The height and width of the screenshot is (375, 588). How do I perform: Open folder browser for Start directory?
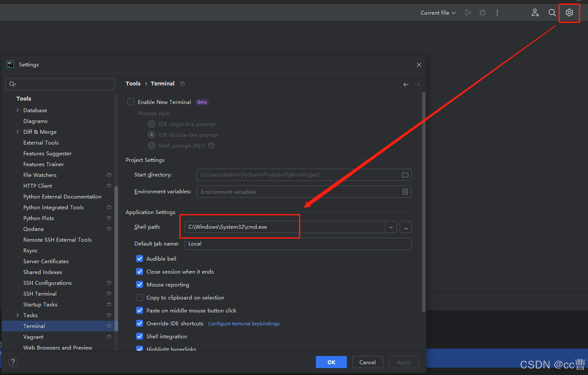click(x=405, y=175)
